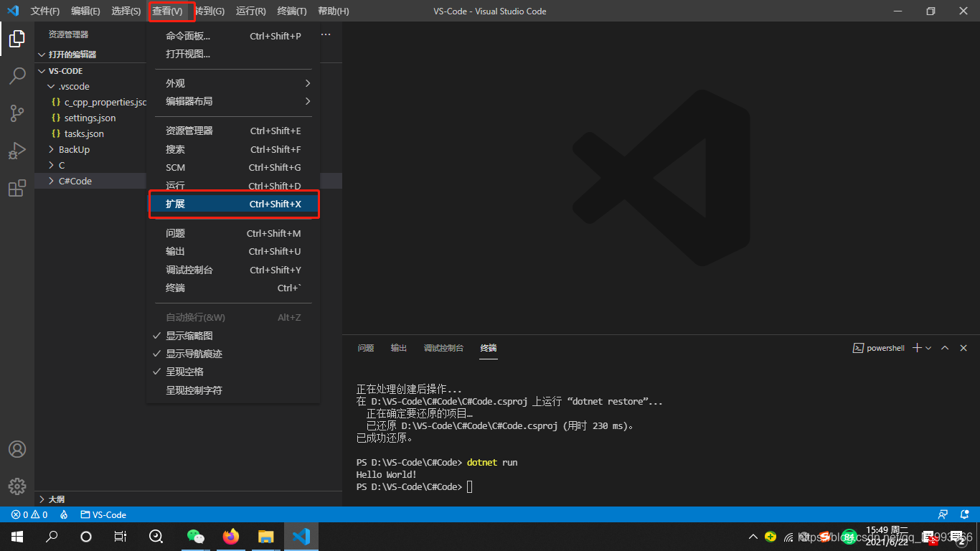This screenshot has width=980, height=551.
Task: Collapse the VS-CODE root folder
Action: point(42,71)
